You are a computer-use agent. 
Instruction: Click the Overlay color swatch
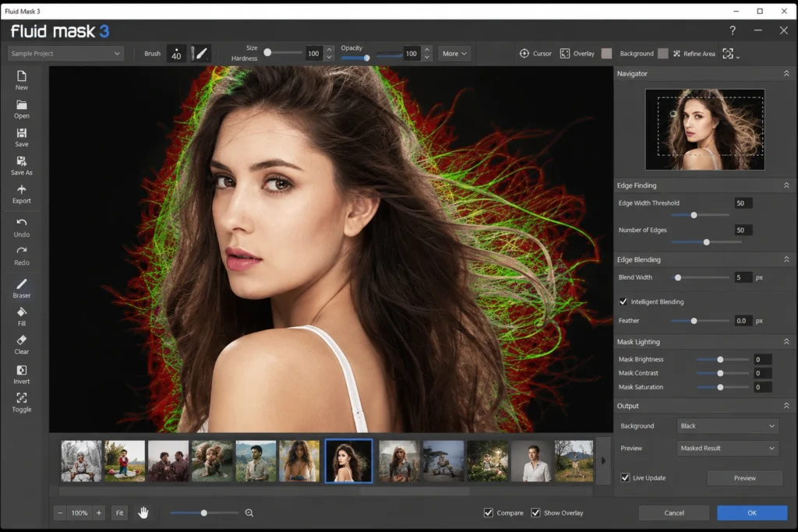coord(606,54)
